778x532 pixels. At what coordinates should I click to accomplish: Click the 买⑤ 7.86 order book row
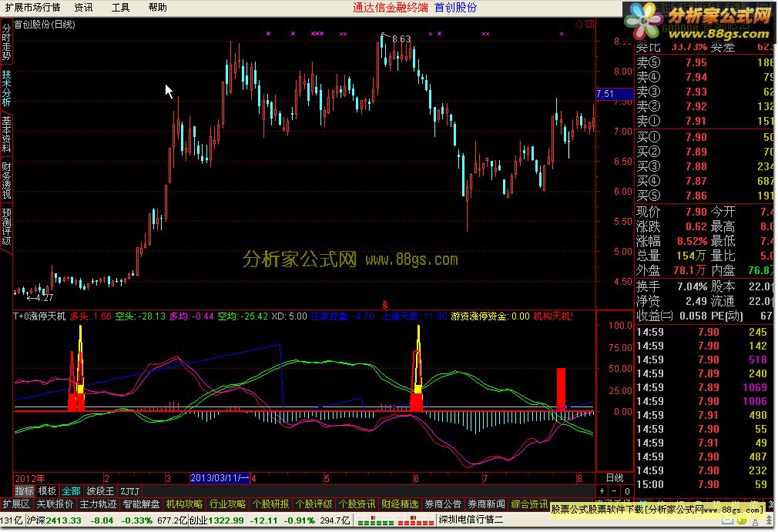pyautogui.click(x=705, y=196)
